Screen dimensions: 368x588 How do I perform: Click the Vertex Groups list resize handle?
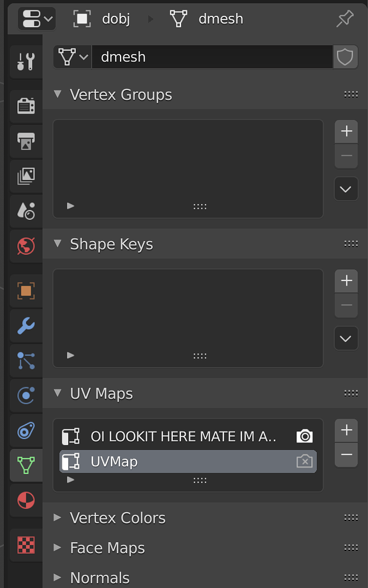point(200,206)
